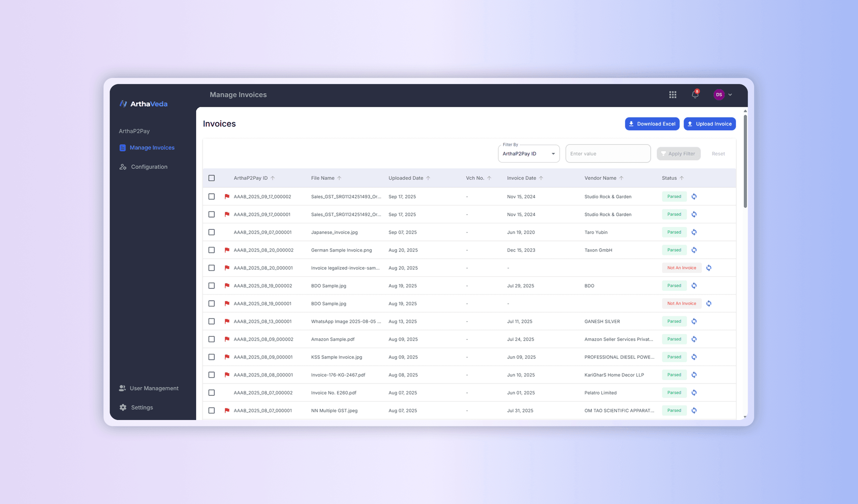Toggle the select-all header checkbox
The height and width of the screenshot is (504, 858).
[212, 178]
